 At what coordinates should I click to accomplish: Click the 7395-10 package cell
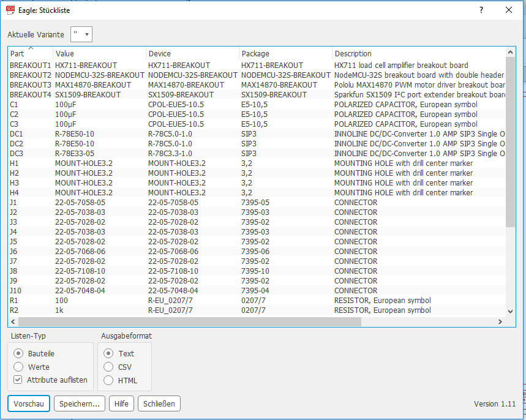[x=255, y=271]
